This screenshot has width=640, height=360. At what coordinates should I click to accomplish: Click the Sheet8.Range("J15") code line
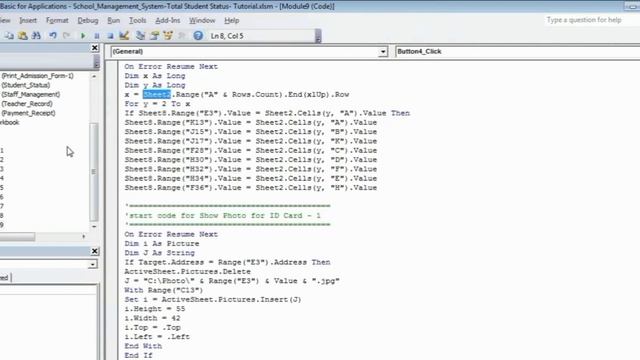(251, 132)
